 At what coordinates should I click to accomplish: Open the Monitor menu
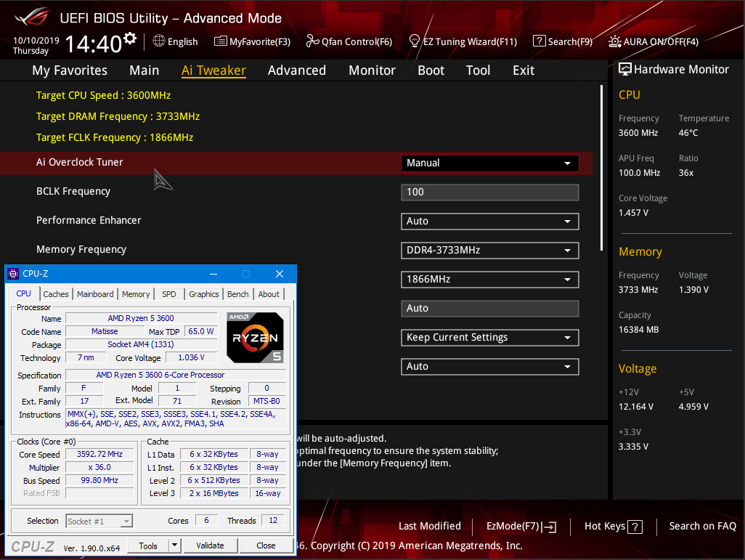point(372,70)
